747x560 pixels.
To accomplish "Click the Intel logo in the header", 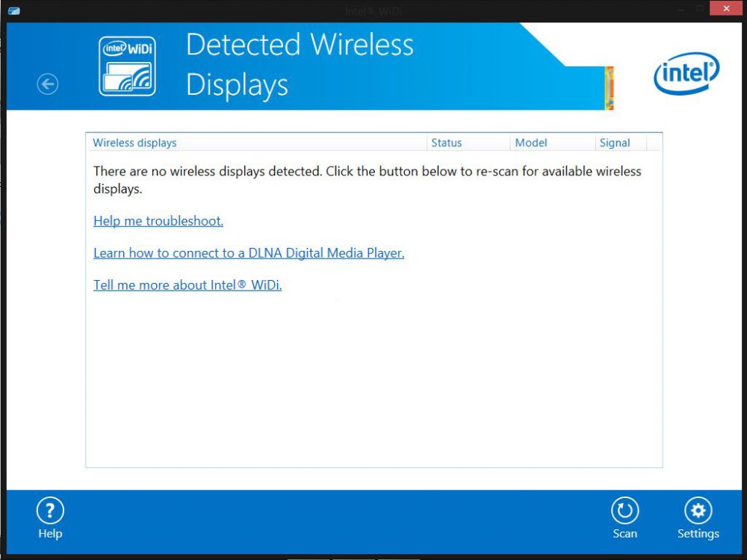I will coord(686,74).
